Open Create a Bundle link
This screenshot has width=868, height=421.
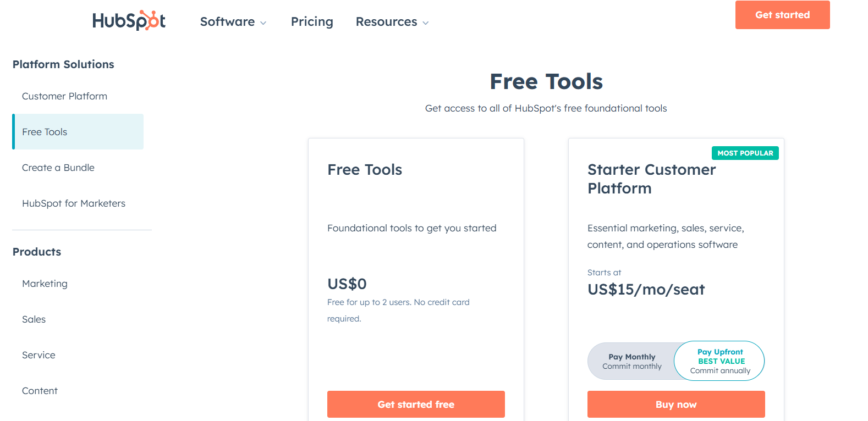[58, 168]
